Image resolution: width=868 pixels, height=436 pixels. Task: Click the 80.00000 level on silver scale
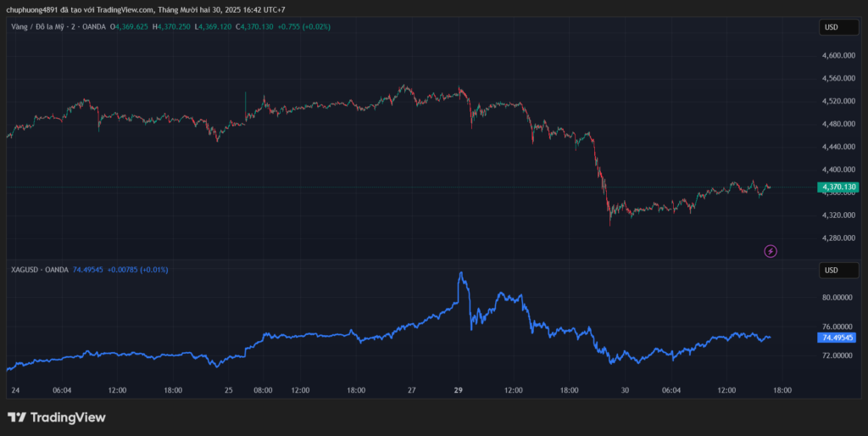(836, 298)
